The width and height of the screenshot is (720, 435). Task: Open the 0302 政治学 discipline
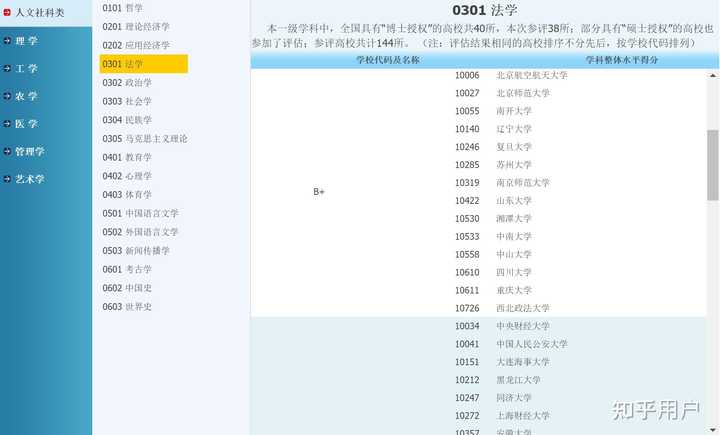(x=127, y=83)
